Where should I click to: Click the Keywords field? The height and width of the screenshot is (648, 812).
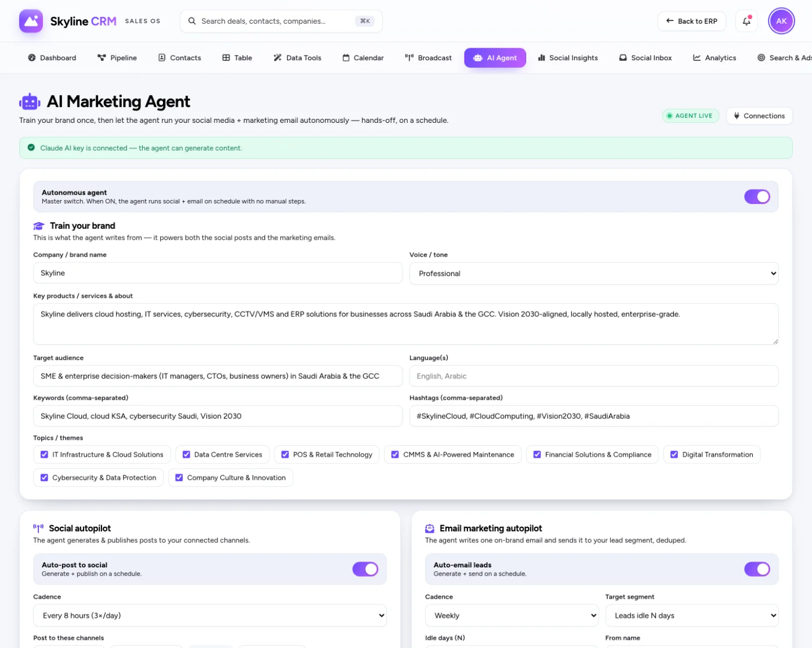pyautogui.click(x=217, y=416)
